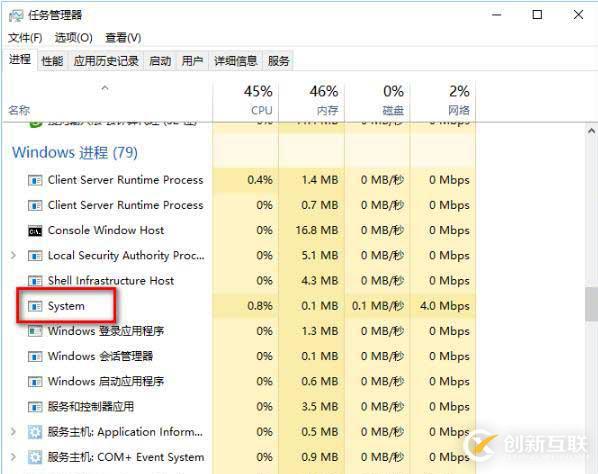Select the Shell Infrastructure Host row text
Screen dimensions: 598x474
(111, 281)
